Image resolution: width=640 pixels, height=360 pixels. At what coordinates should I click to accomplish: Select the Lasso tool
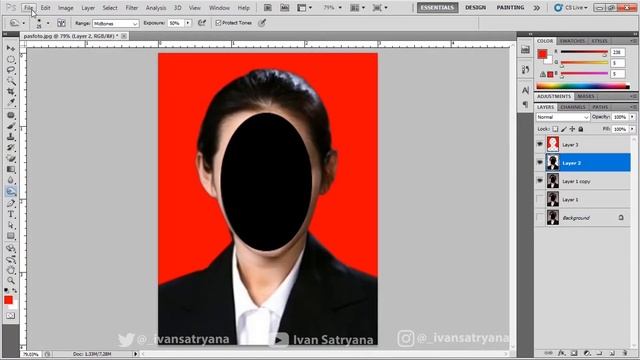(x=11, y=70)
